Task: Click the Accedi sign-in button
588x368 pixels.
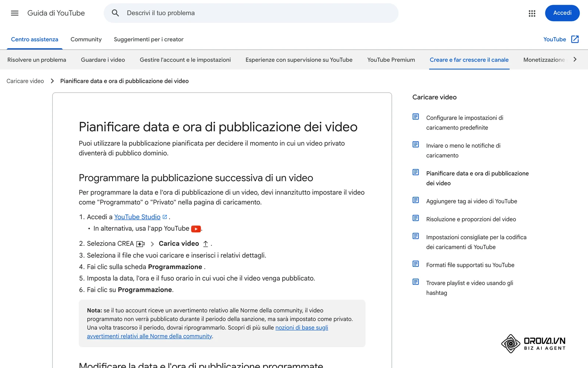Action: 562,13
